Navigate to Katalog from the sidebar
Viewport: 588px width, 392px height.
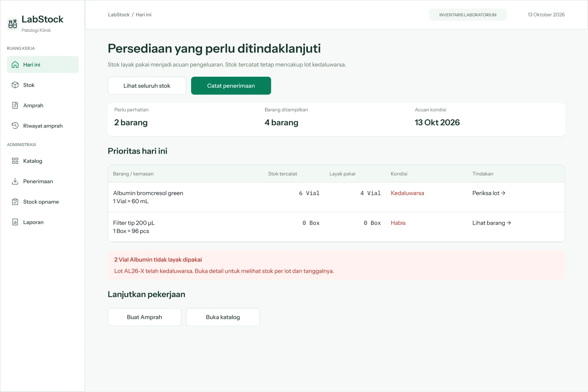[x=43, y=161]
